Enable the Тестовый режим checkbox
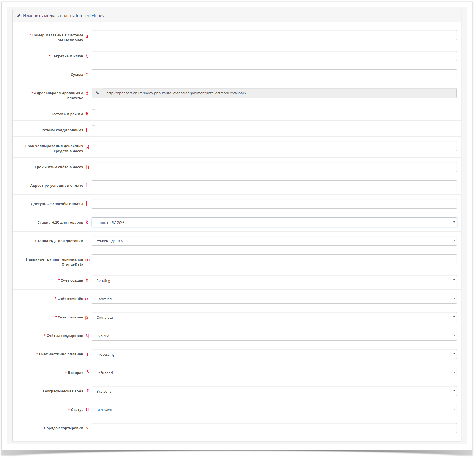 [93, 111]
